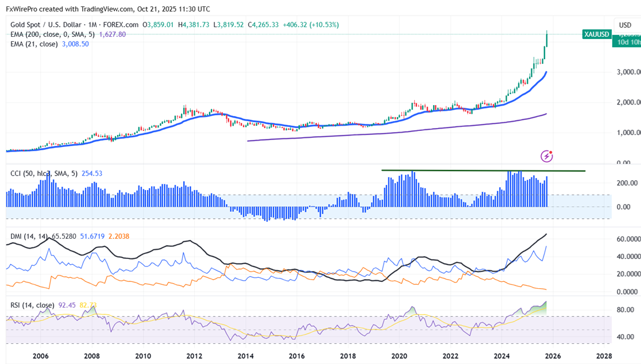Image resolution: width=641 pixels, height=364 pixels.
Task: Click the 200.00 label on CCI scale
Action: pyautogui.click(x=627, y=183)
